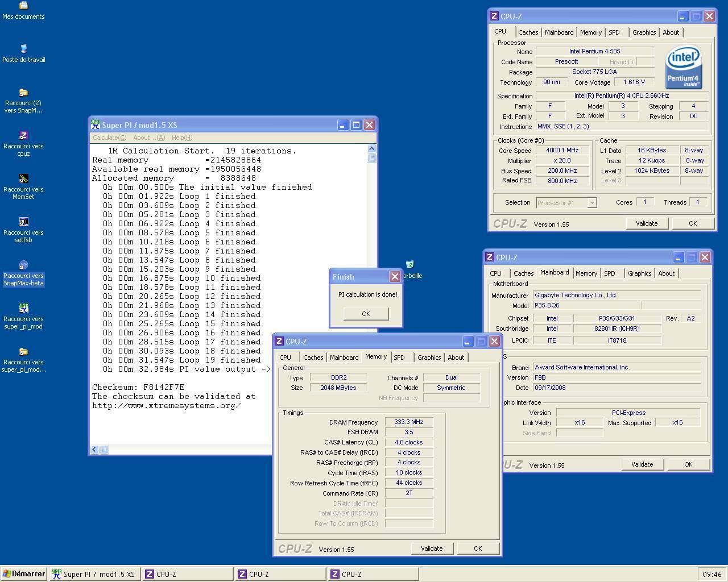Viewport: 728px width, 582px height.
Task: Select About tab in Mainboard CPU-Z window
Action: pos(667,273)
